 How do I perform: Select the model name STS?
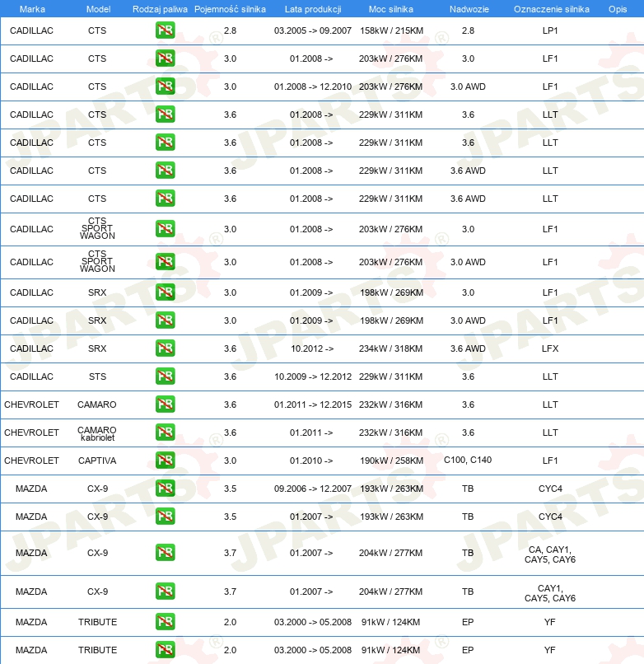click(97, 376)
